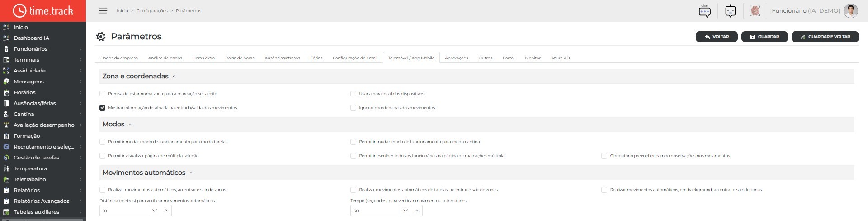Click the GUARDAR button

point(764,37)
